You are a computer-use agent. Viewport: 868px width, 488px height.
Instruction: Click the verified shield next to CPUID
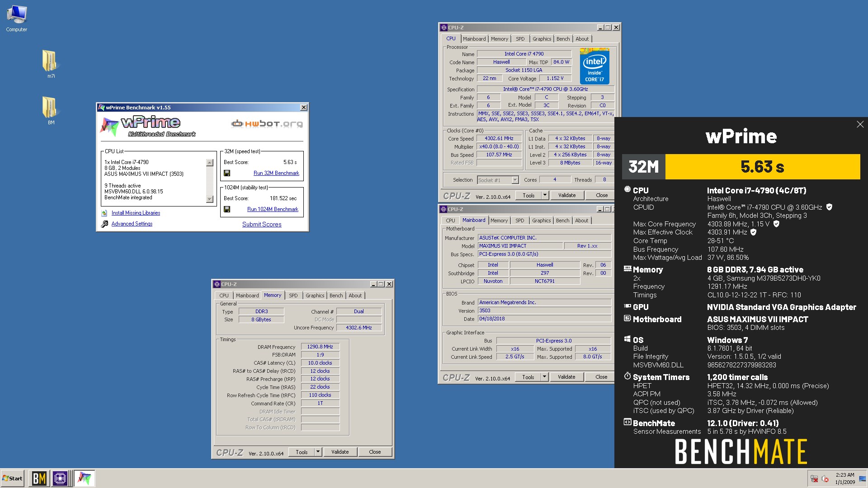tap(829, 207)
